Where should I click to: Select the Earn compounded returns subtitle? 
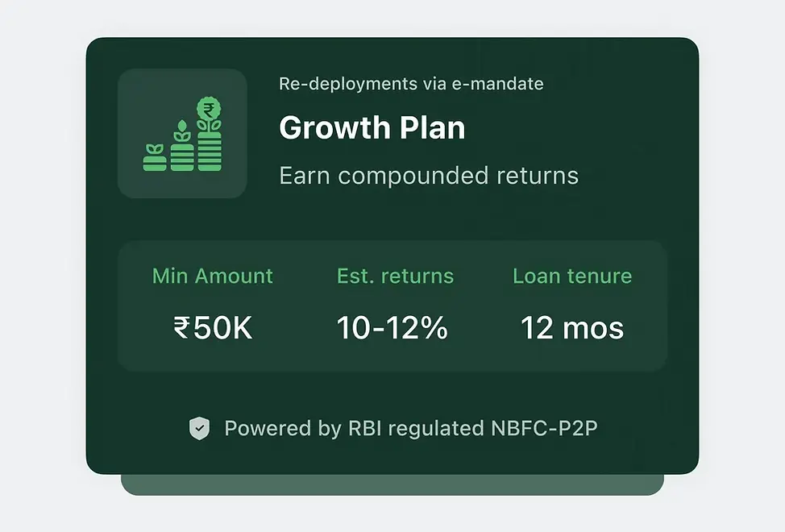pyautogui.click(x=428, y=176)
